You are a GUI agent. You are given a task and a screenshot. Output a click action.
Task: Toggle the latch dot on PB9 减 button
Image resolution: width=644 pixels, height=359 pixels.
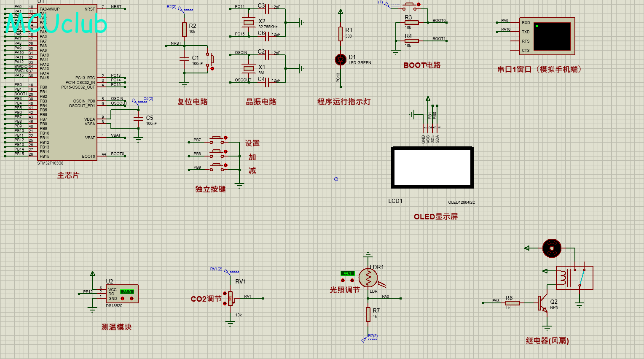[226, 165]
